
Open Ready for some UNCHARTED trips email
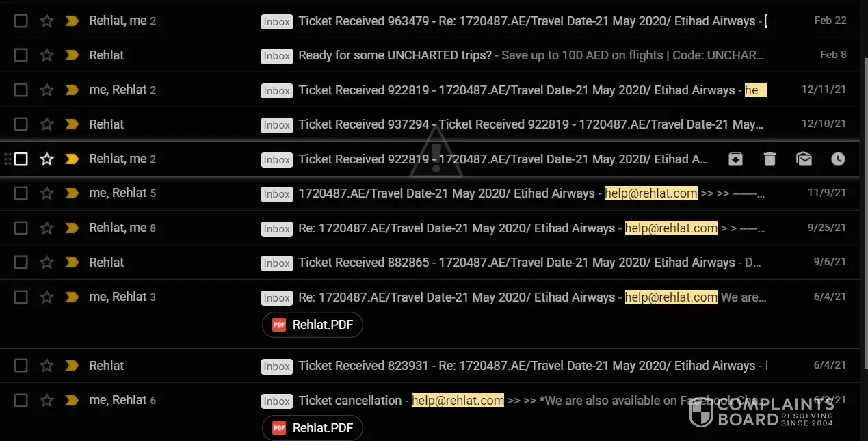pyautogui.click(x=395, y=55)
